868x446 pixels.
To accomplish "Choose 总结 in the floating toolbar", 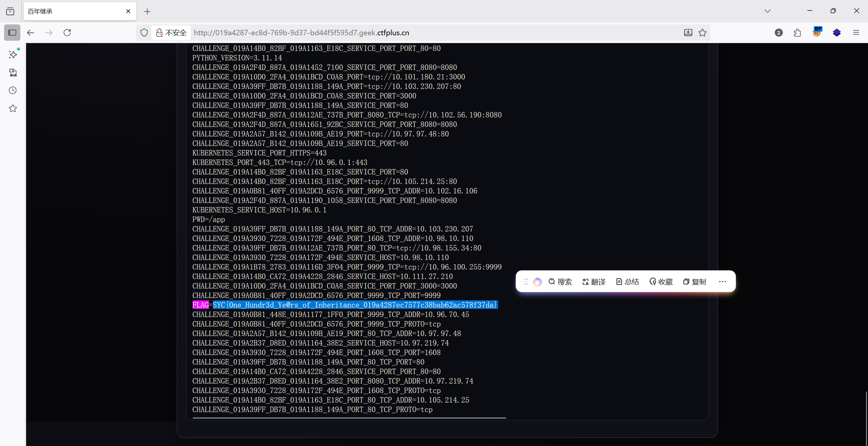I will click(628, 282).
